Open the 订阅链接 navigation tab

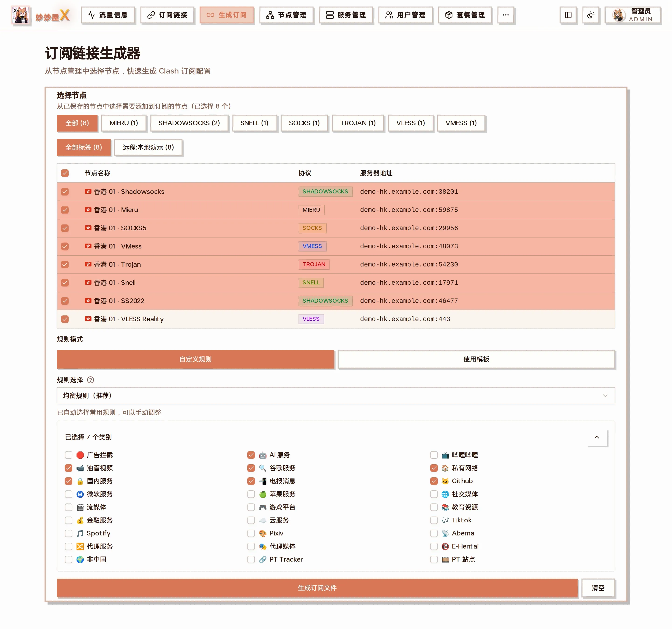pos(167,15)
